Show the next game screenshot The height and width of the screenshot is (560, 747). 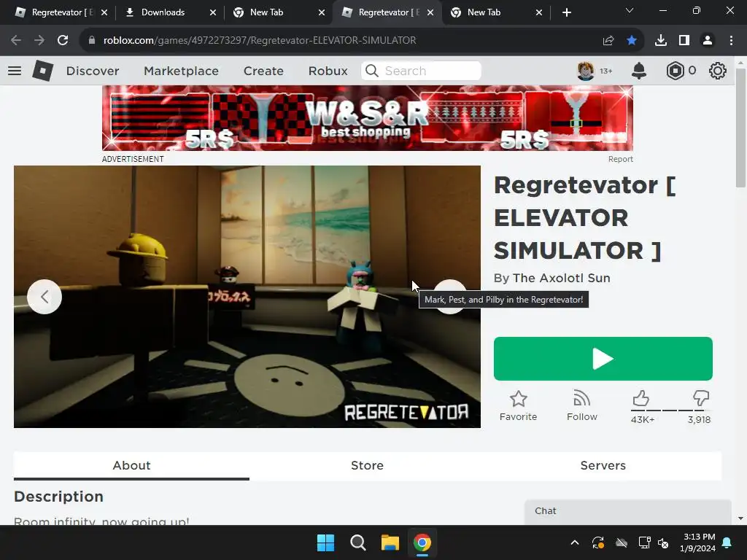pyautogui.click(x=450, y=297)
